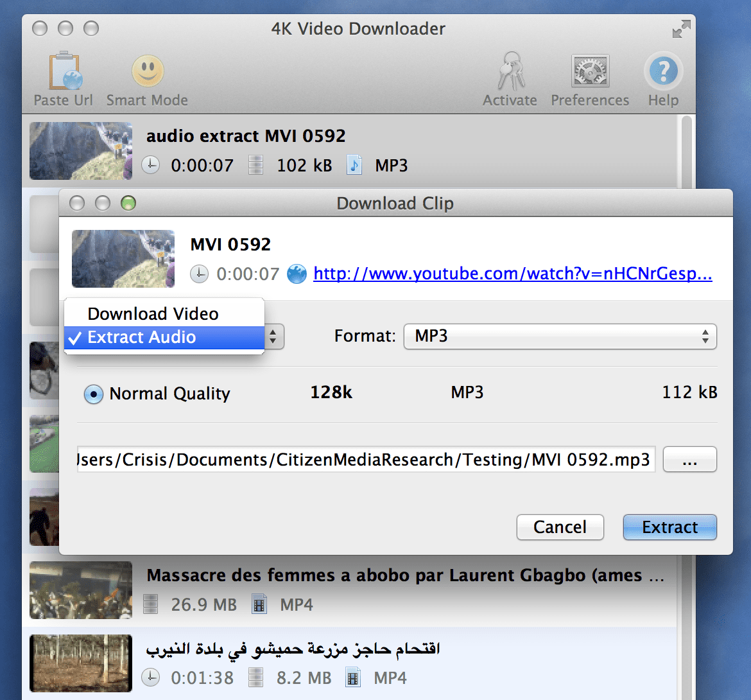The height and width of the screenshot is (700, 751).
Task: Click size icon beside 102 kB
Action: [255, 165]
